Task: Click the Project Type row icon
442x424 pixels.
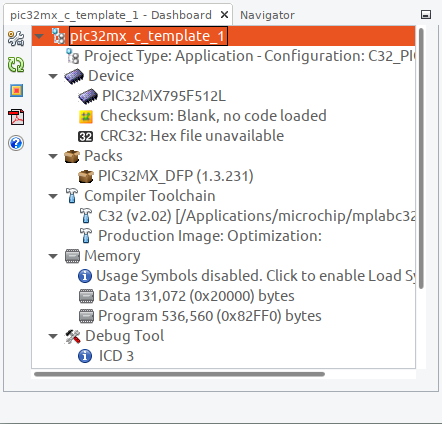Action: click(x=72, y=56)
